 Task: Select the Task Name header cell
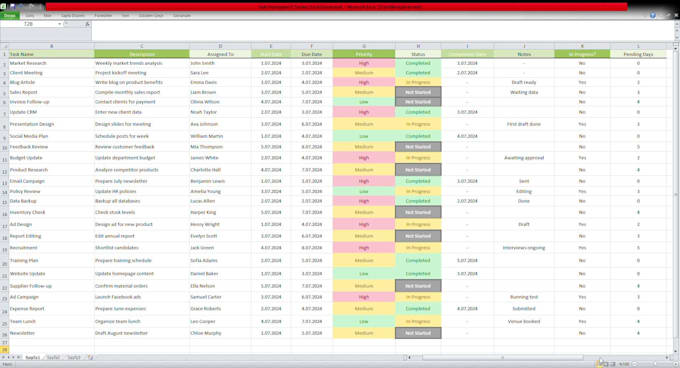[52, 54]
